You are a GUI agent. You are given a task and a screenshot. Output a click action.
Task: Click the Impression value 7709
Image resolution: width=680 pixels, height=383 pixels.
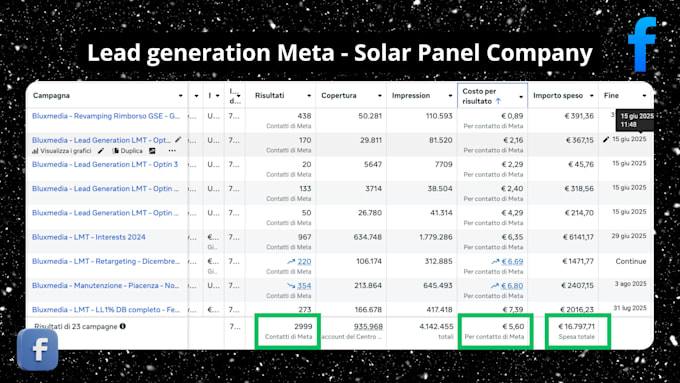(444, 164)
